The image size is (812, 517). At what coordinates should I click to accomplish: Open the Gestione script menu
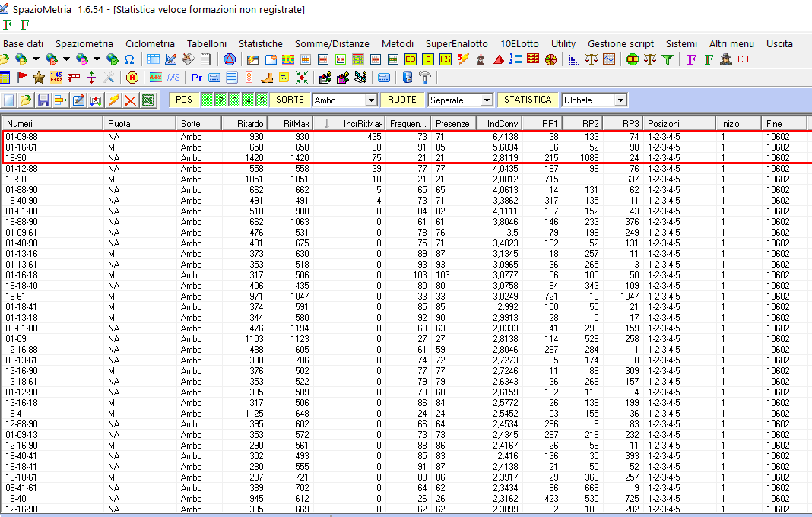(x=620, y=44)
